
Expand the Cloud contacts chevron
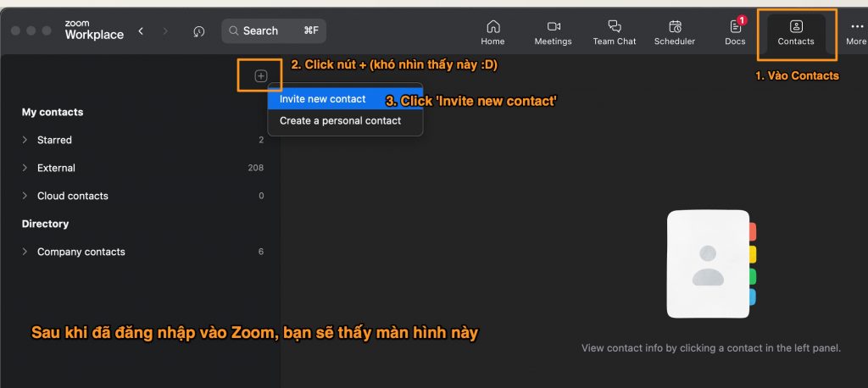(x=25, y=196)
